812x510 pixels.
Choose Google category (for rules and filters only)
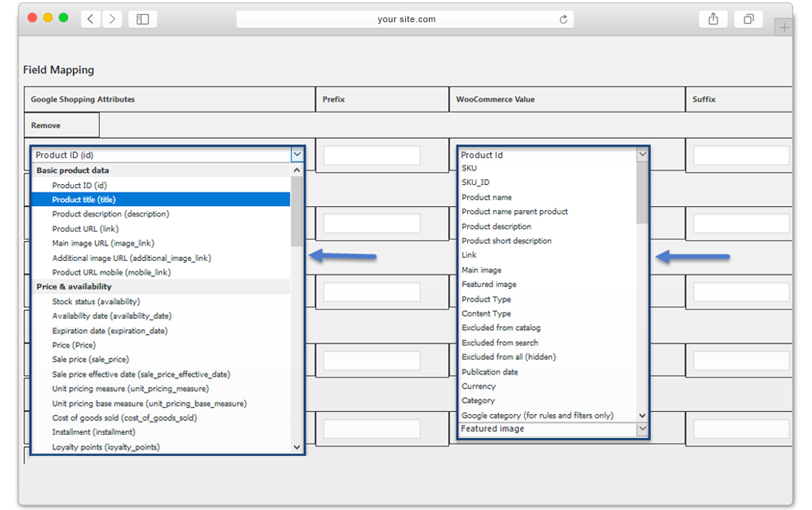point(538,416)
